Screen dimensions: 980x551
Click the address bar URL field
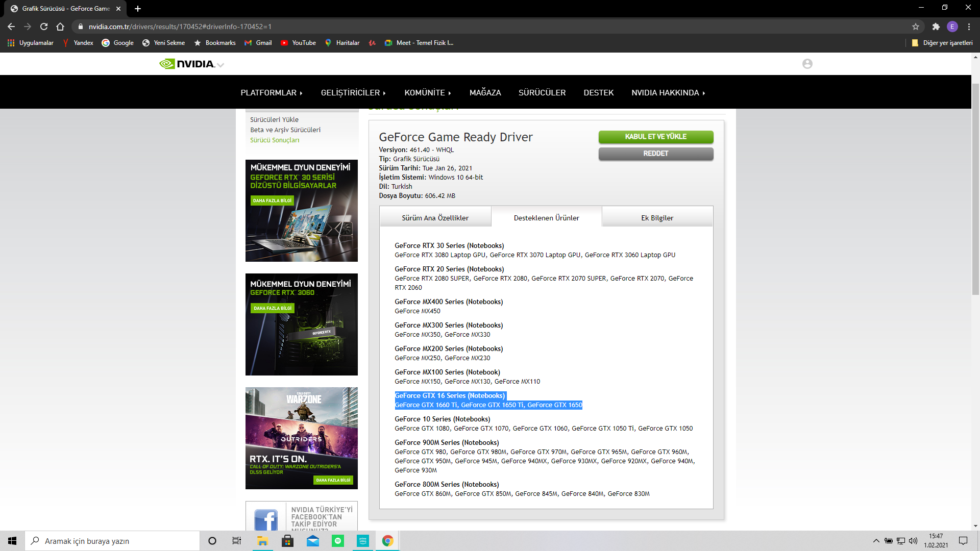click(x=490, y=27)
